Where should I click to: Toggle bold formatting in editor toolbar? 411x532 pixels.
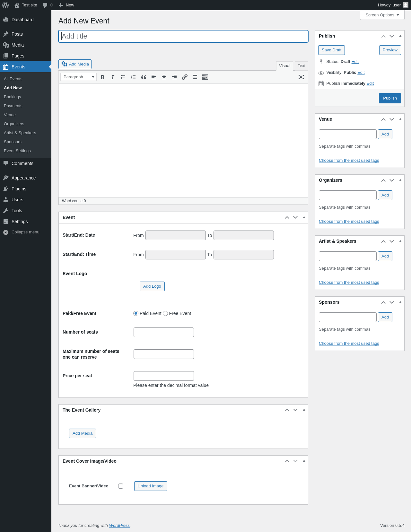[102, 77]
